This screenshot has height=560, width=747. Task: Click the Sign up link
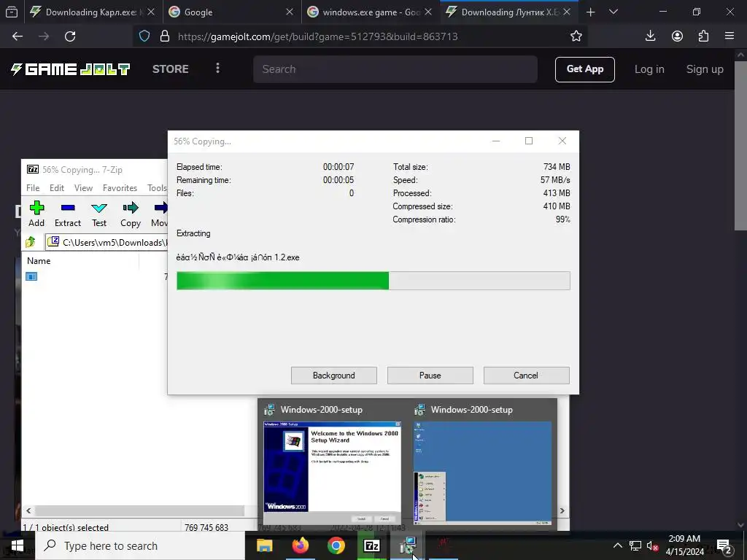(x=705, y=69)
